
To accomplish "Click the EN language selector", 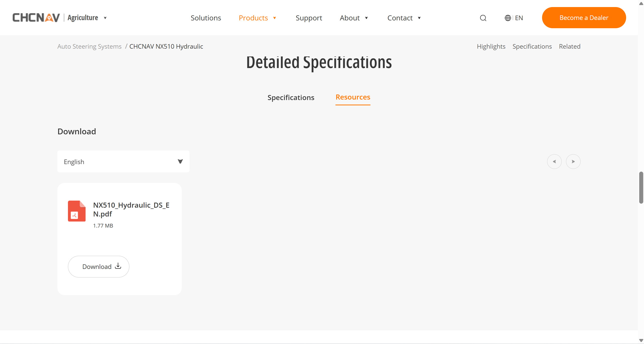I will pyautogui.click(x=519, y=18).
